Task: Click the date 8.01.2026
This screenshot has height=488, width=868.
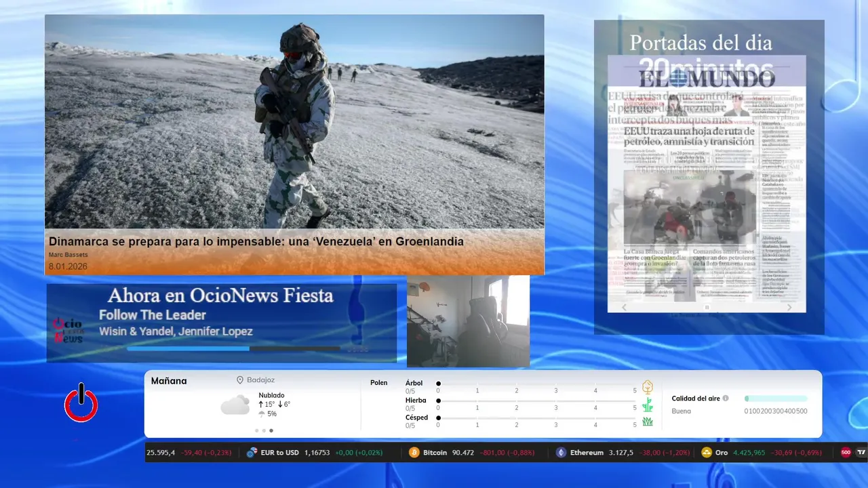Action: click(x=68, y=266)
